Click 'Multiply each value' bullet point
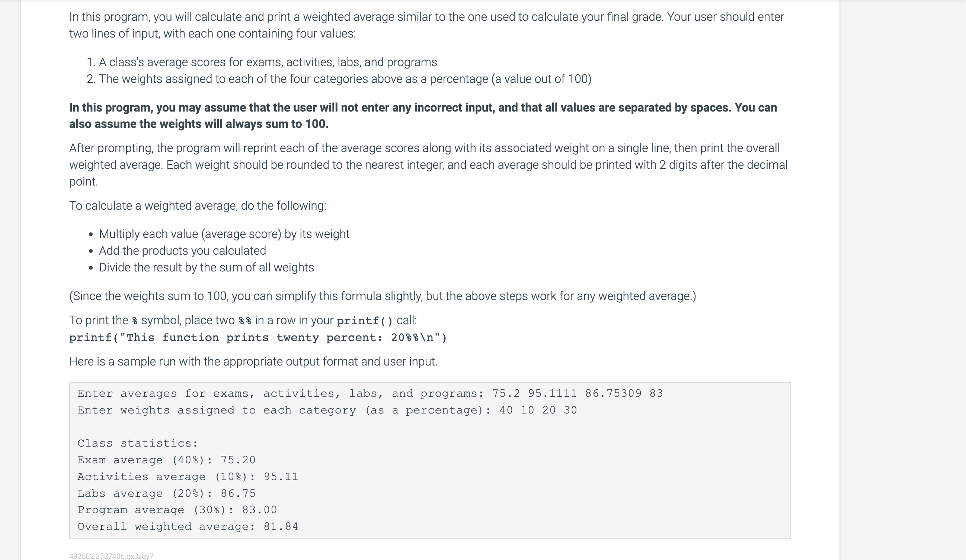966x560 pixels. coord(224,234)
